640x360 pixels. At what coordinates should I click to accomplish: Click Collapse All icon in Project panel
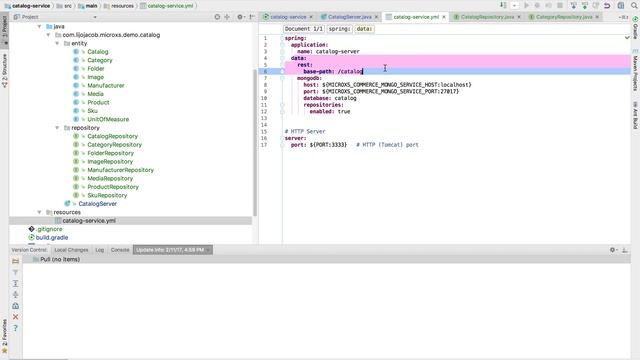pyautogui.click(x=227, y=17)
